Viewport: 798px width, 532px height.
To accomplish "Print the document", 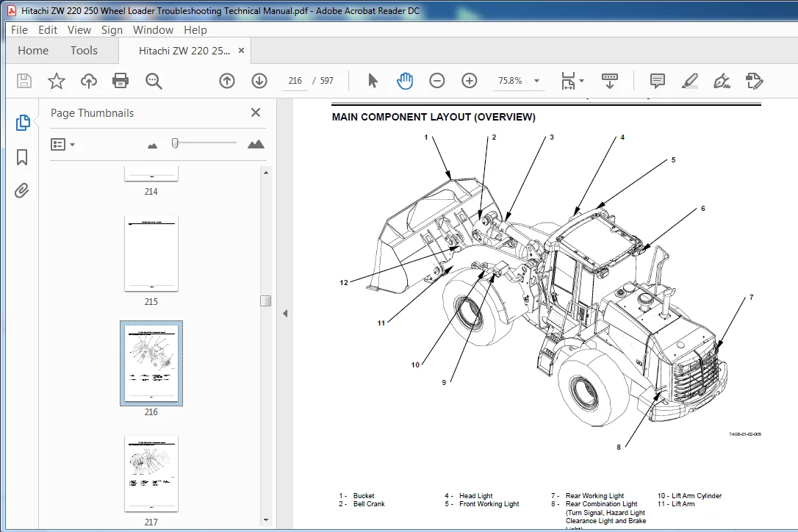I will [121, 81].
